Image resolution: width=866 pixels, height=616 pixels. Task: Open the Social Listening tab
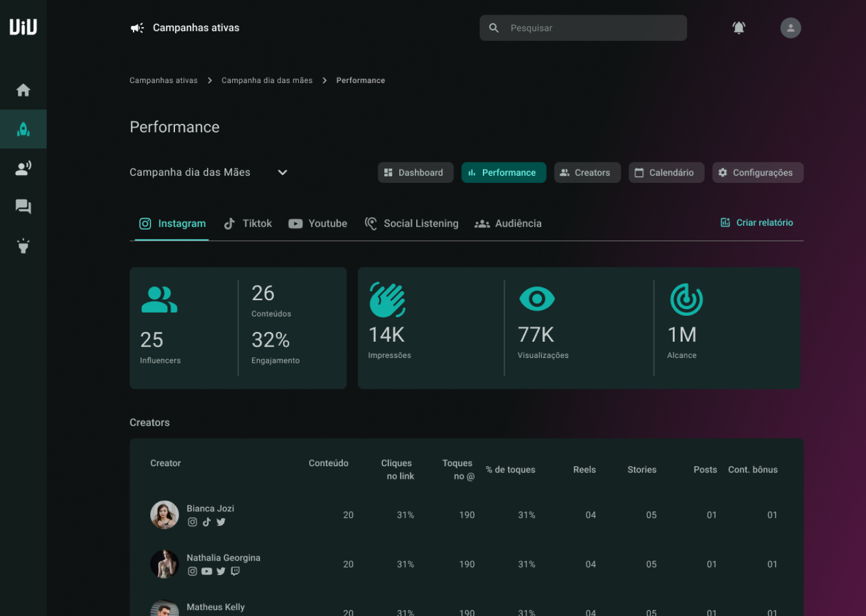pyautogui.click(x=411, y=224)
